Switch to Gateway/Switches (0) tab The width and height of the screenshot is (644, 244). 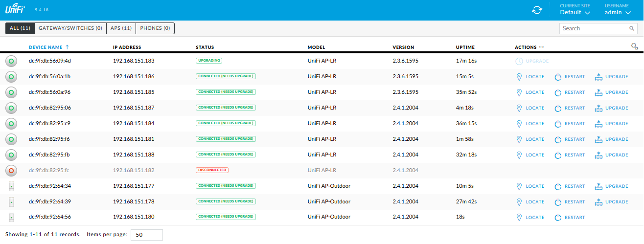coord(70,28)
